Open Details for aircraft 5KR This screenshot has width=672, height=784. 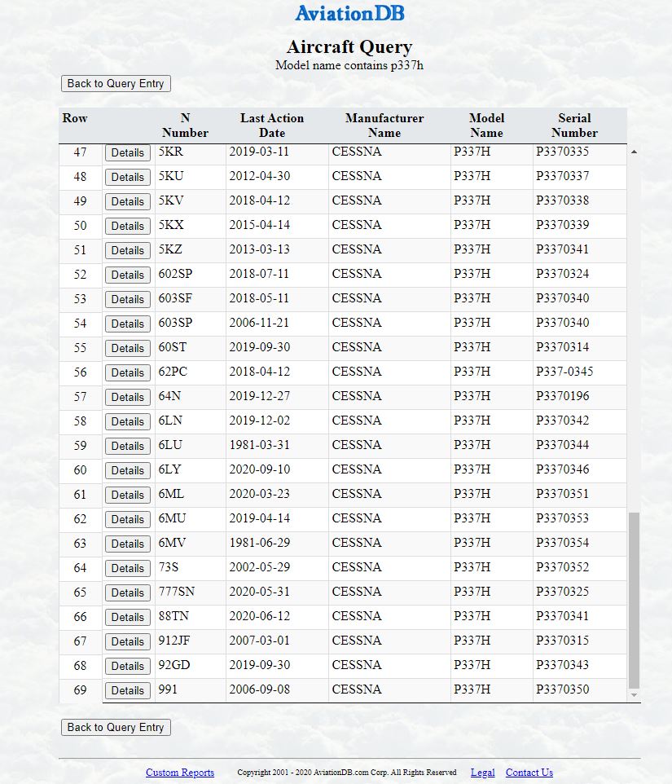[x=128, y=152]
